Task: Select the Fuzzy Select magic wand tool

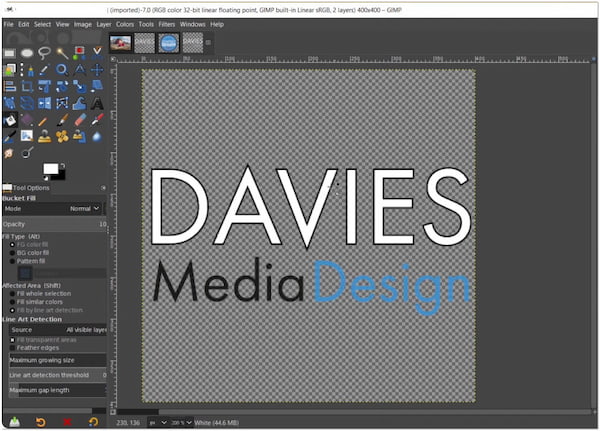Action: tap(62, 53)
